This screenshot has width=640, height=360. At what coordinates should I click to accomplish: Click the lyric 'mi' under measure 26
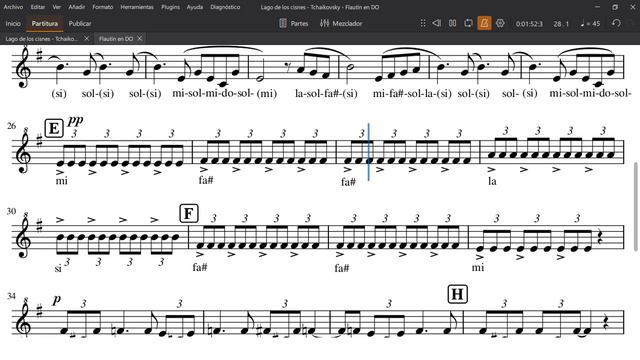(62, 181)
